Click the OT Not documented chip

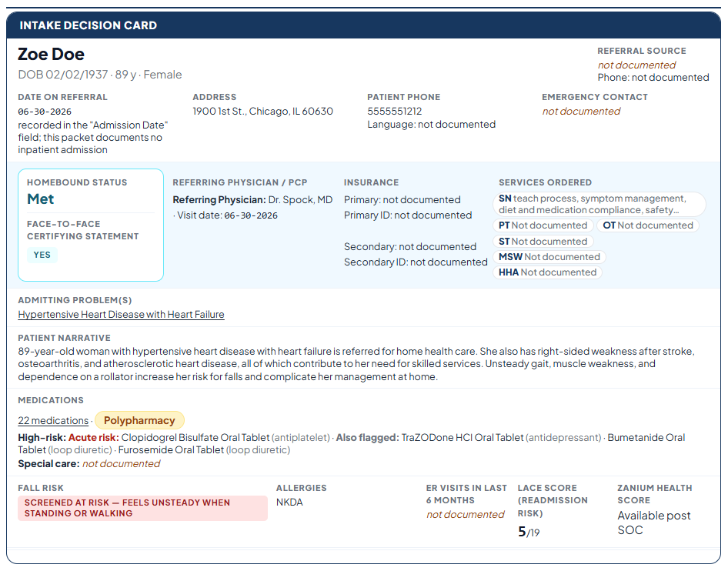tap(648, 225)
